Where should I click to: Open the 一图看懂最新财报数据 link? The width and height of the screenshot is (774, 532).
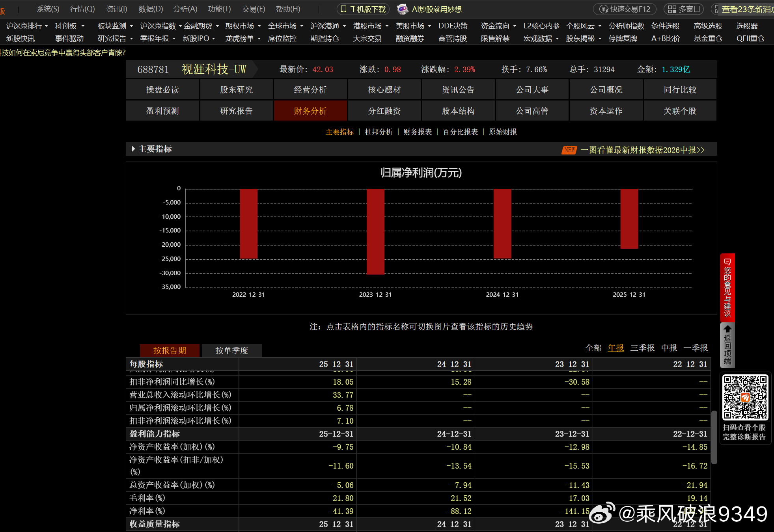point(642,150)
